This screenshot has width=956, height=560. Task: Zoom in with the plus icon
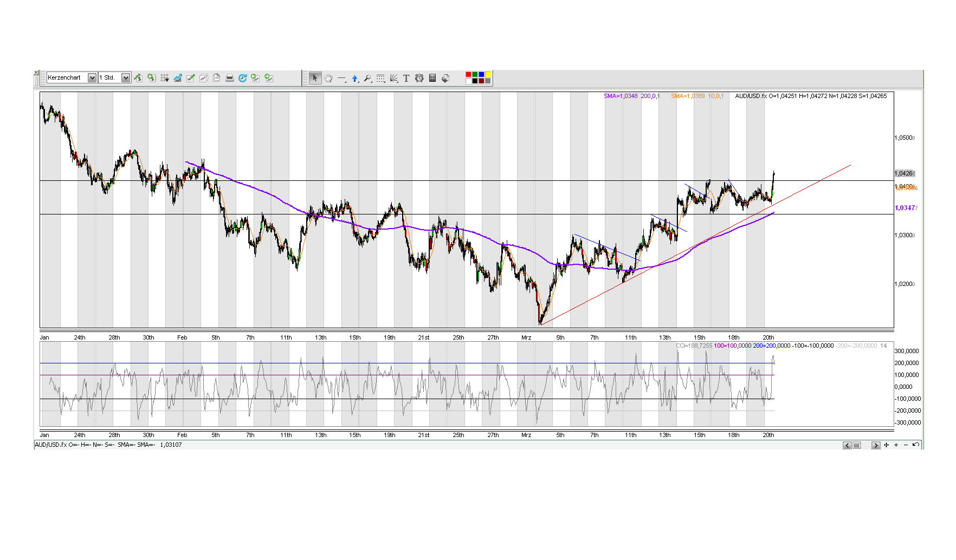tap(896, 445)
